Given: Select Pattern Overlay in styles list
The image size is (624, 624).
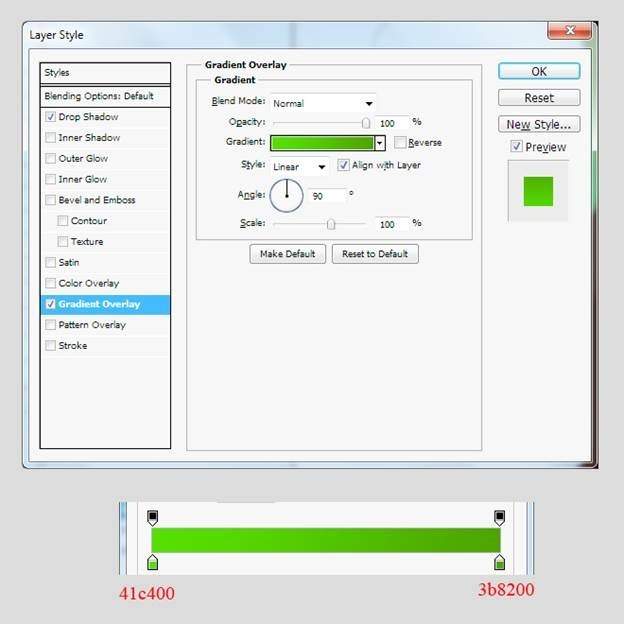Looking at the screenshot, I should pyautogui.click(x=92, y=325).
